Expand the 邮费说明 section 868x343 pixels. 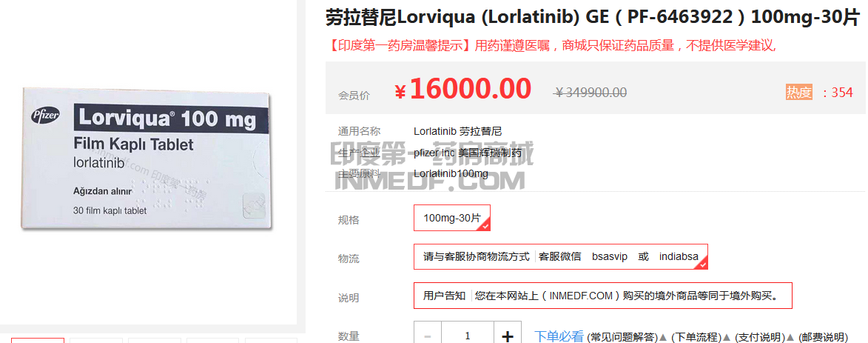click(x=823, y=337)
